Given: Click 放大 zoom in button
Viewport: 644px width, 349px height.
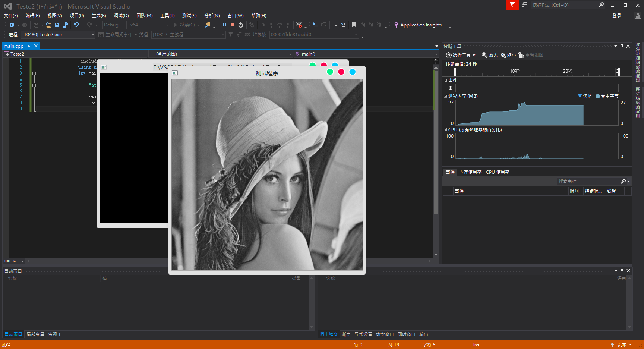Looking at the screenshot, I should 490,55.
